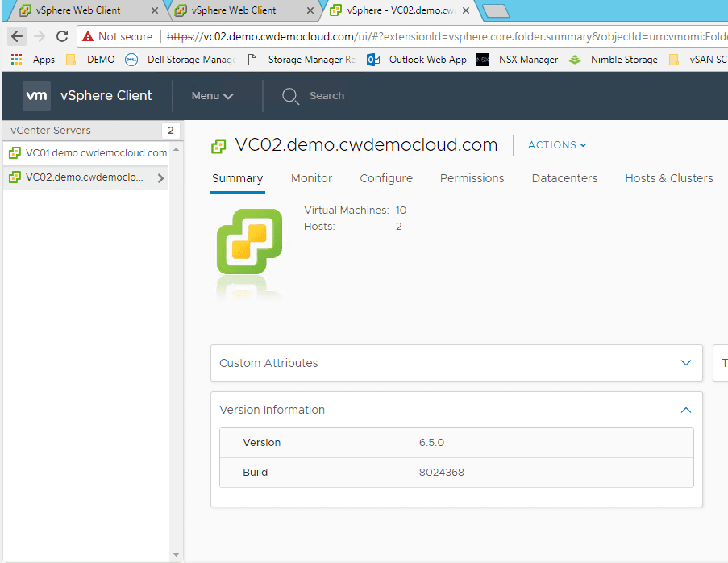Open NSX Manager bookmark
Screen dimensions: 728x563
[x=518, y=60]
